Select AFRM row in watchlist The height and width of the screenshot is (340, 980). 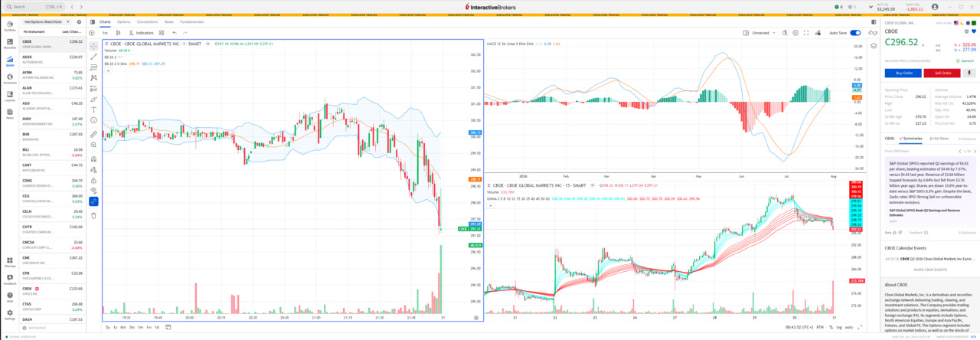click(52, 74)
